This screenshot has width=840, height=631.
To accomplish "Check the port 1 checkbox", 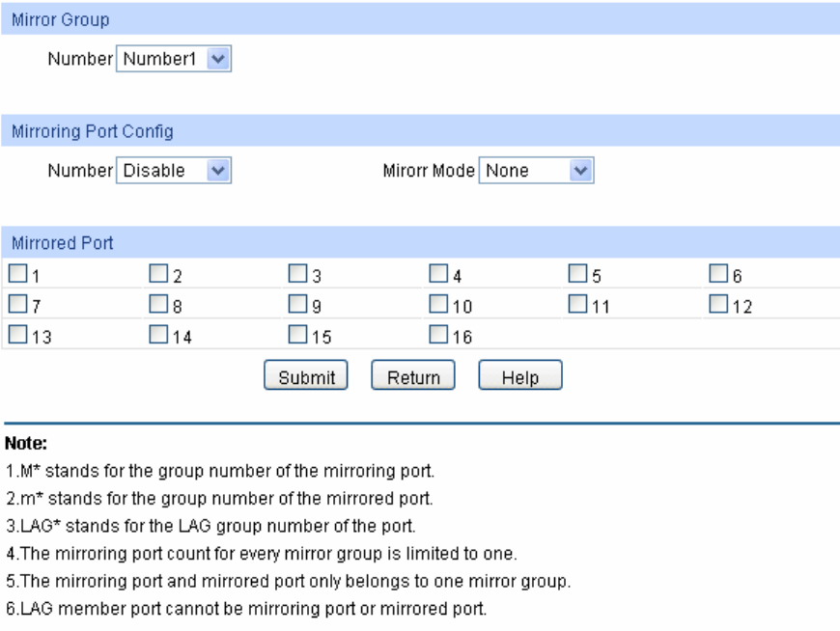I will coord(17,274).
